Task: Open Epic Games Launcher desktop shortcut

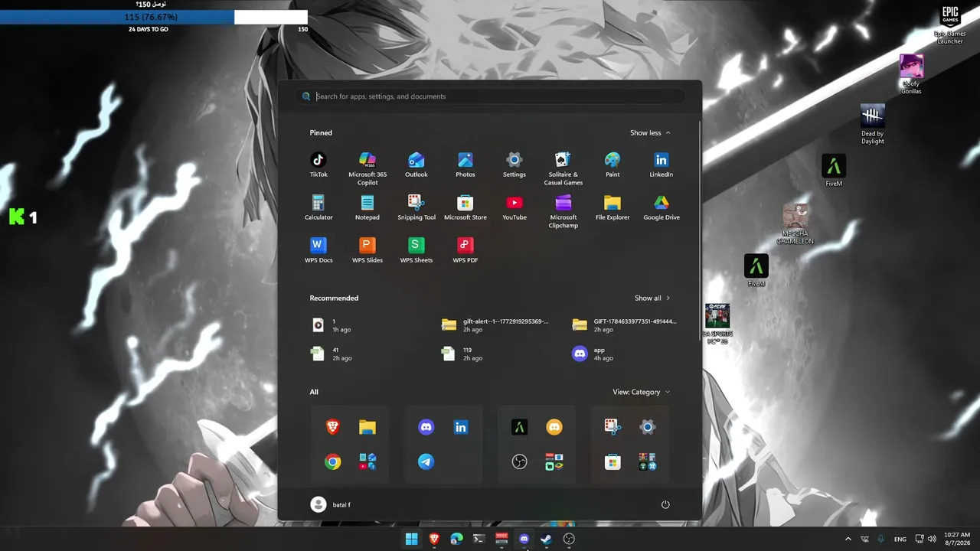Action: coord(950,24)
